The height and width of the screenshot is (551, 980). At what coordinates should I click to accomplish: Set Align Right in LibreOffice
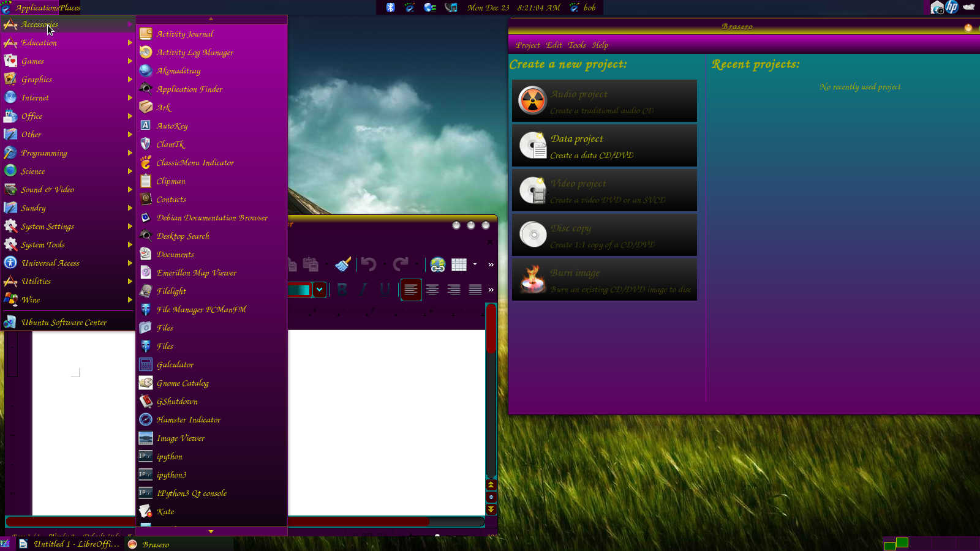click(454, 290)
